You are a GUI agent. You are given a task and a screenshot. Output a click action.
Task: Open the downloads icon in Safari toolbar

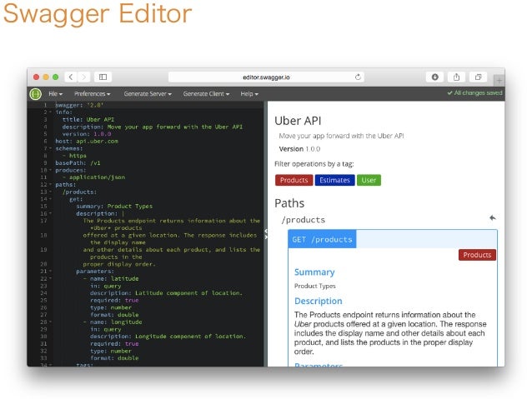point(434,77)
